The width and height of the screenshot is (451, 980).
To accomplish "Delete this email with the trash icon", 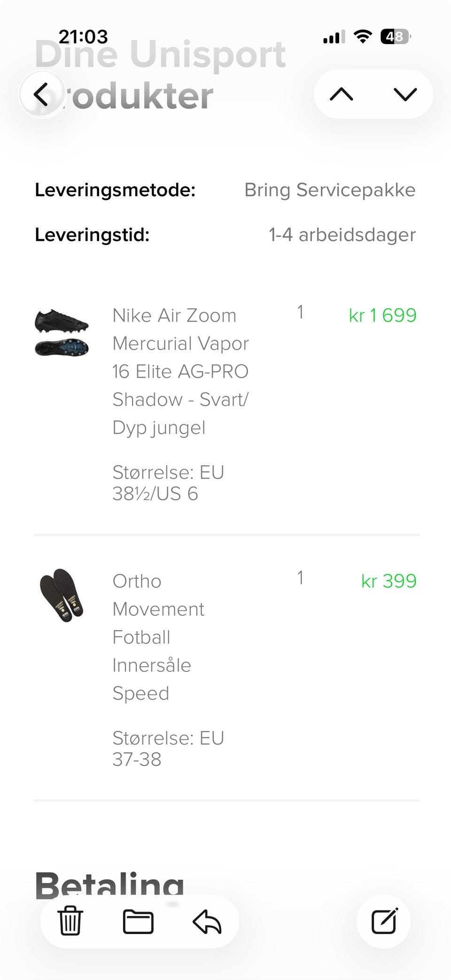I will [70, 921].
